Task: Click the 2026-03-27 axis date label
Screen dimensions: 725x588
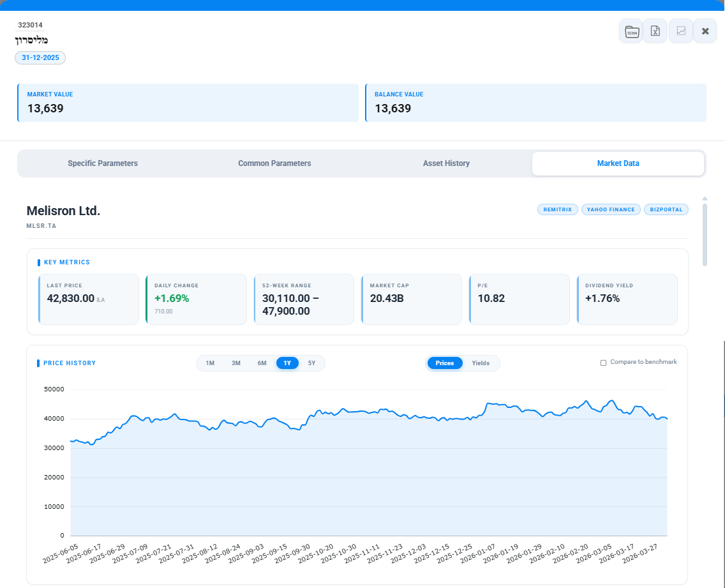Action: [640, 554]
